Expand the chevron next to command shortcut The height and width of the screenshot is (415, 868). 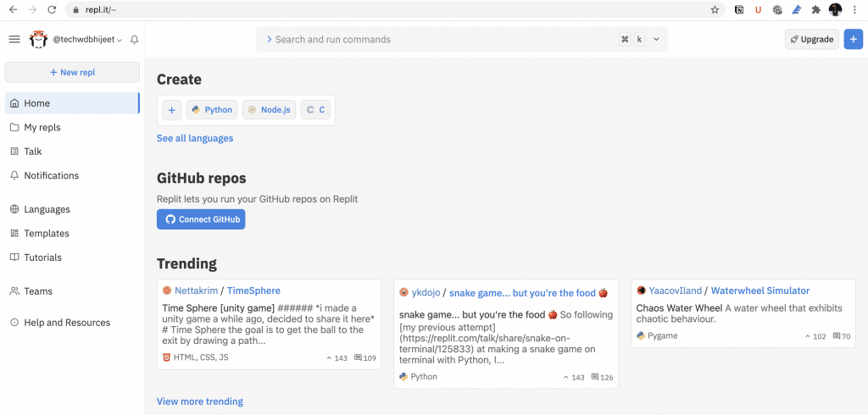657,39
